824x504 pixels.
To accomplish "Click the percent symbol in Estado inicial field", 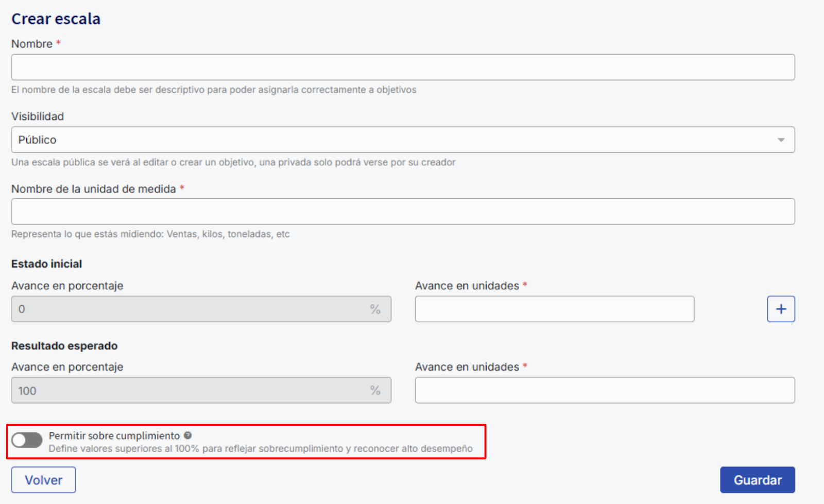I will point(375,309).
